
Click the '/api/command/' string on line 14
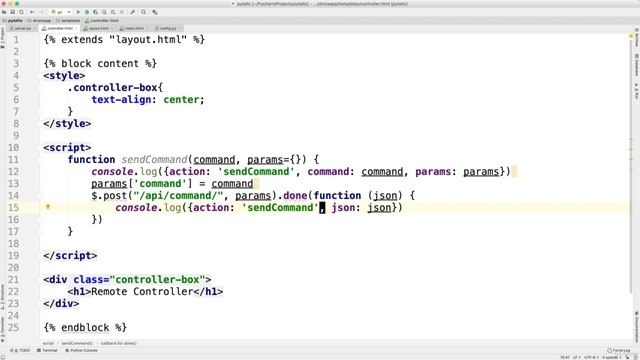tap(178, 196)
